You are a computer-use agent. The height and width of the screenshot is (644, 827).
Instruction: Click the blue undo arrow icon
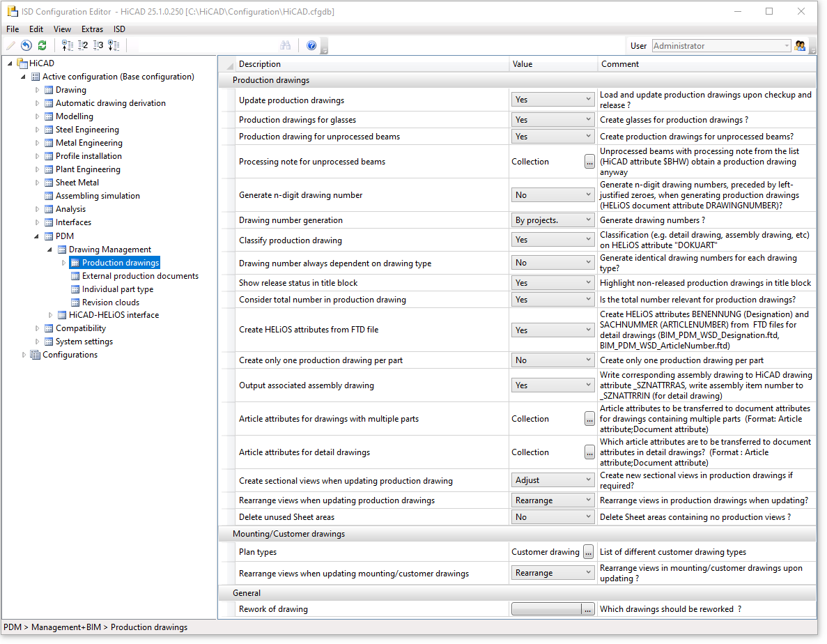point(26,45)
